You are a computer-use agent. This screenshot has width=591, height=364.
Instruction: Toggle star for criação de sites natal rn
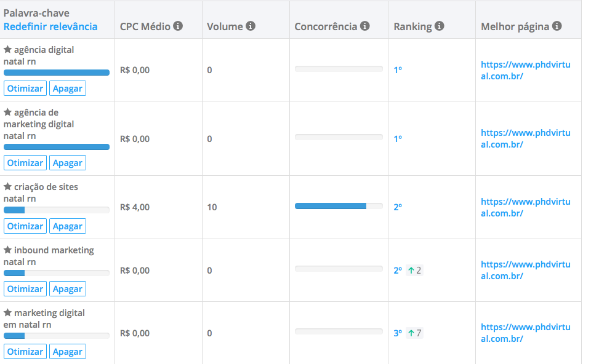(x=7, y=186)
